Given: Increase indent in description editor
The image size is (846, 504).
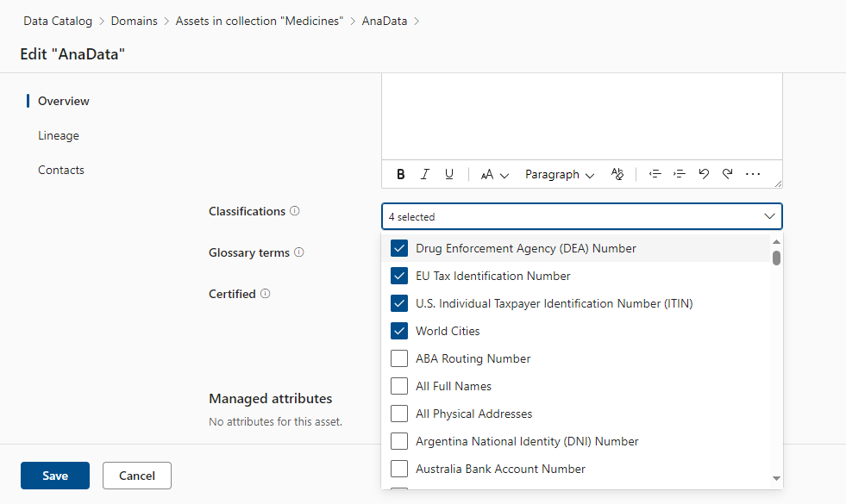Looking at the screenshot, I should click(x=680, y=174).
